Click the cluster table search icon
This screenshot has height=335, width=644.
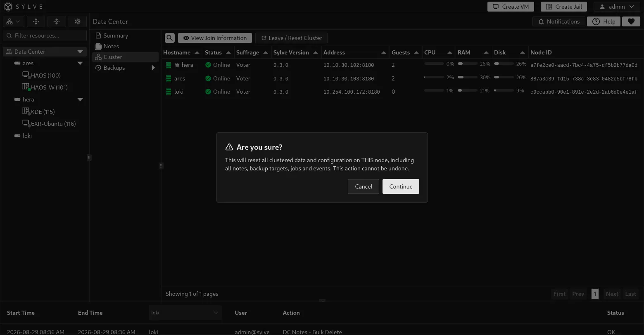pyautogui.click(x=170, y=38)
